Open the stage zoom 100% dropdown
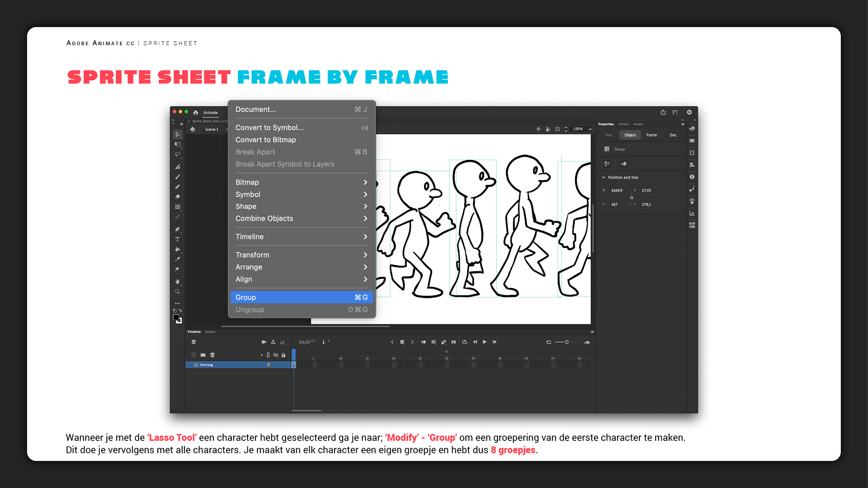The height and width of the screenshot is (488, 868). pos(590,129)
